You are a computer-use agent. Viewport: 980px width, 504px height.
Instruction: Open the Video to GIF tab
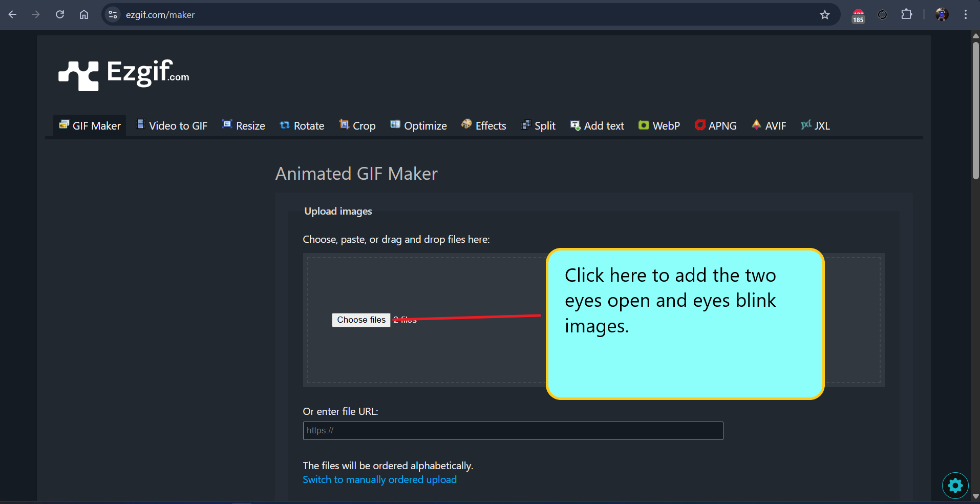coord(172,125)
